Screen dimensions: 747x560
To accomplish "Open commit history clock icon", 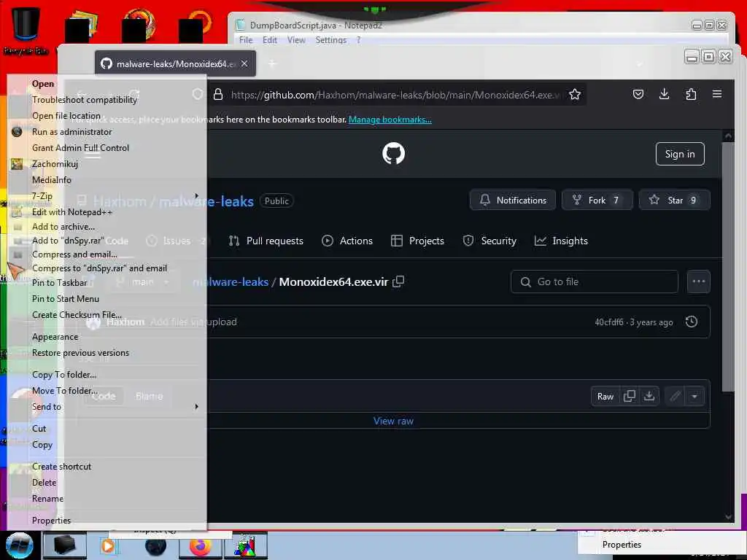I will (x=692, y=322).
